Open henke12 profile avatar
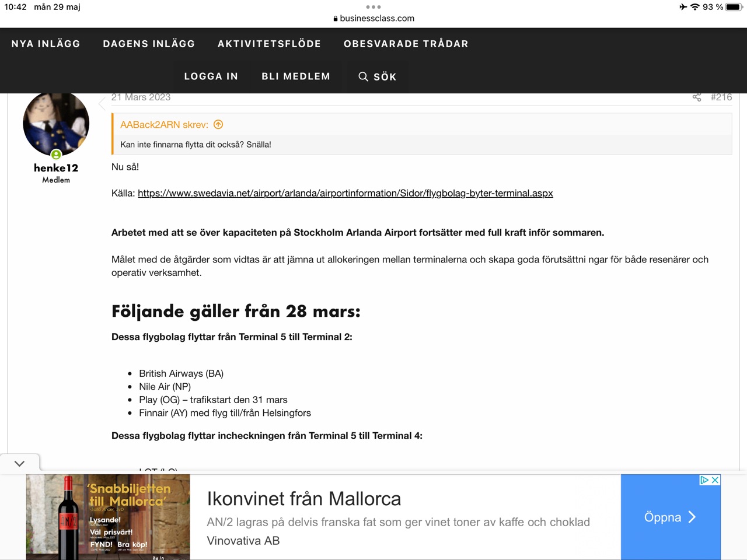 (x=56, y=124)
